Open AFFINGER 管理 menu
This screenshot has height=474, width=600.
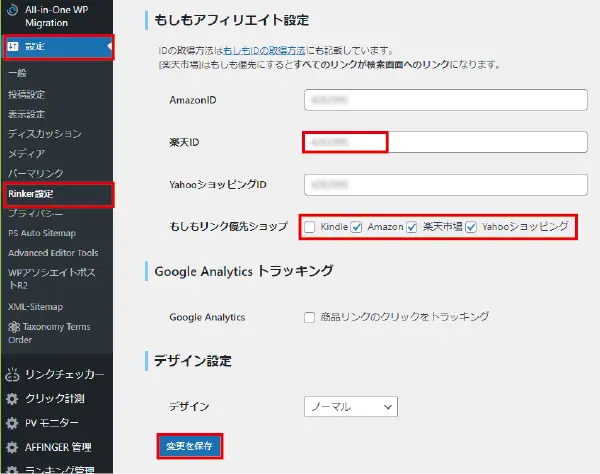[x=58, y=447]
